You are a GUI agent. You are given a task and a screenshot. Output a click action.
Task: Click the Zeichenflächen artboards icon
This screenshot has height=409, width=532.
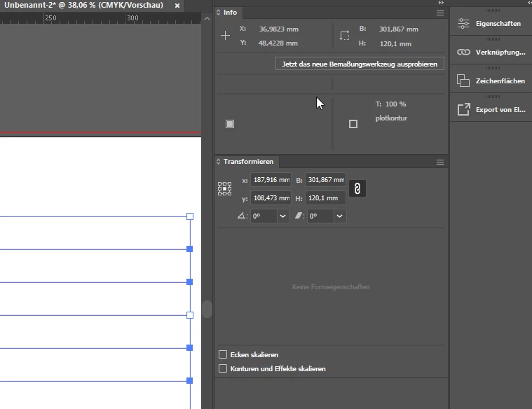coord(463,81)
